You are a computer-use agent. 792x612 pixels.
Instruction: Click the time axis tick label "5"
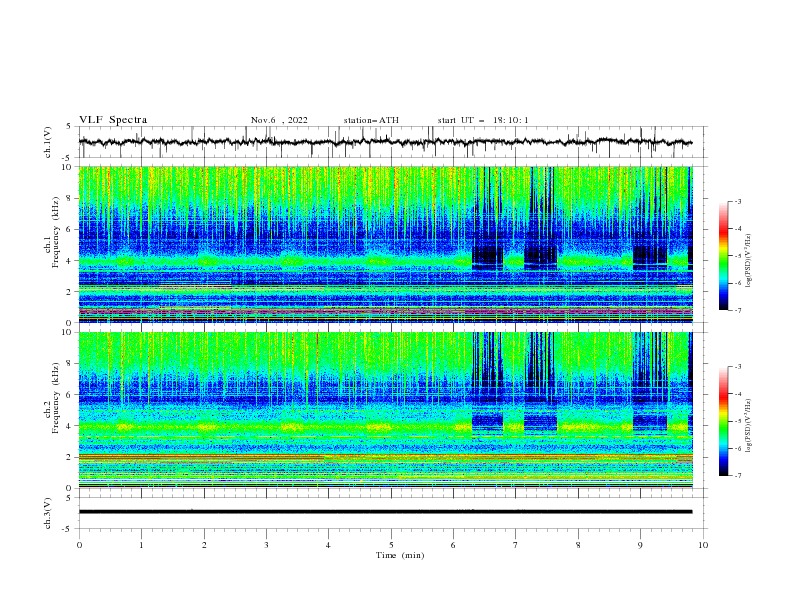pos(391,545)
